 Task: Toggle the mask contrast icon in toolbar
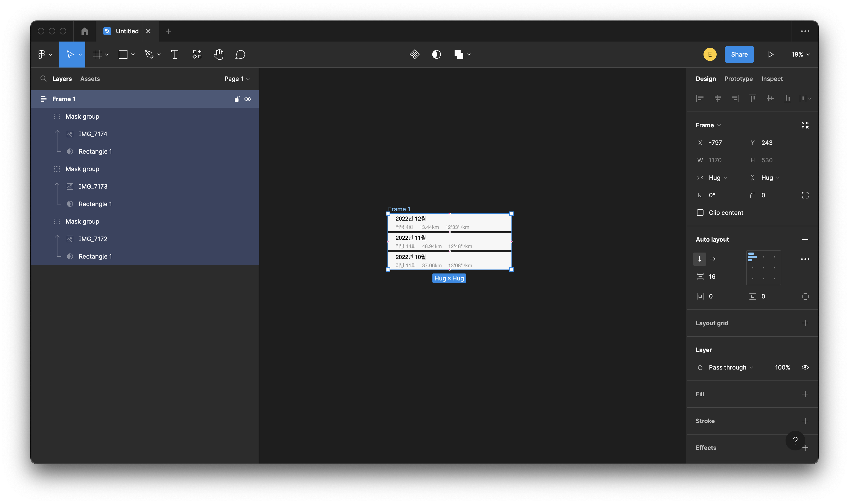(x=436, y=54)
